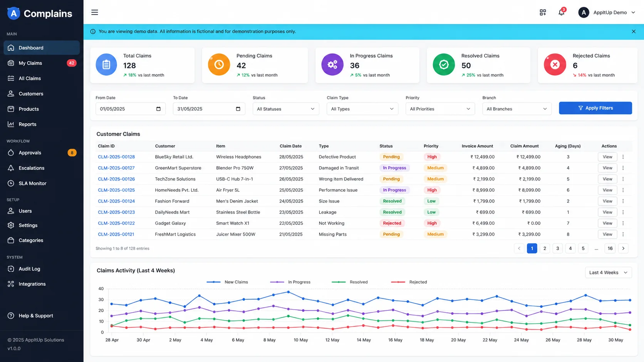644x362 pixels.
Task: Open claim link CLM-2025-00127
Action: 116,168
